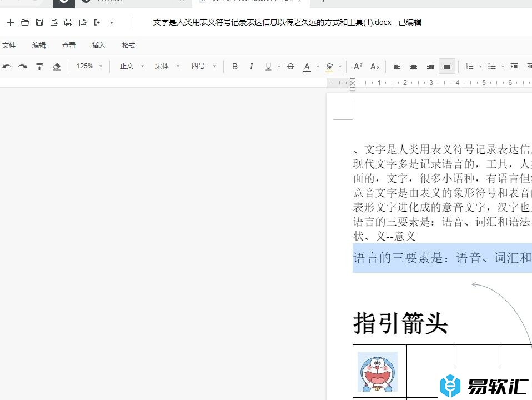Screen dimensions: 532x400
Task: Open the 文件 menu
Action: [x=9, y=46]
